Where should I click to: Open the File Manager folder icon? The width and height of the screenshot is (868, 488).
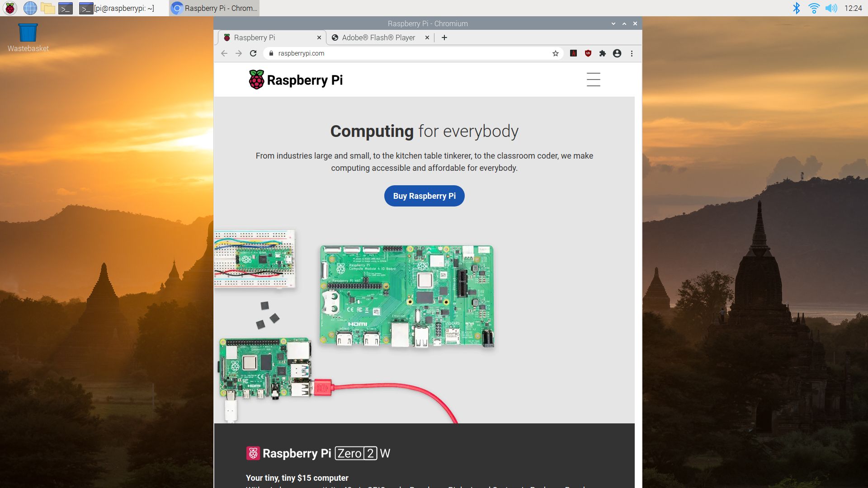[x=48, y=8]
